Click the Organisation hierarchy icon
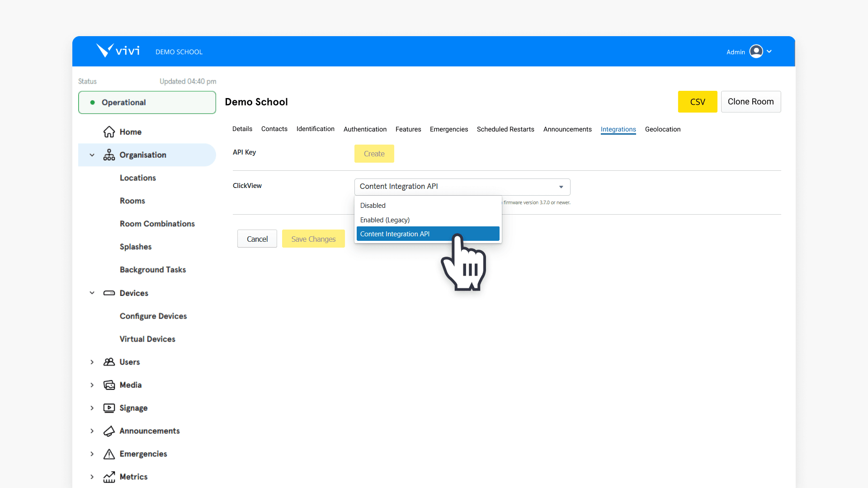 pyautogui.click(x=109, y=155)
